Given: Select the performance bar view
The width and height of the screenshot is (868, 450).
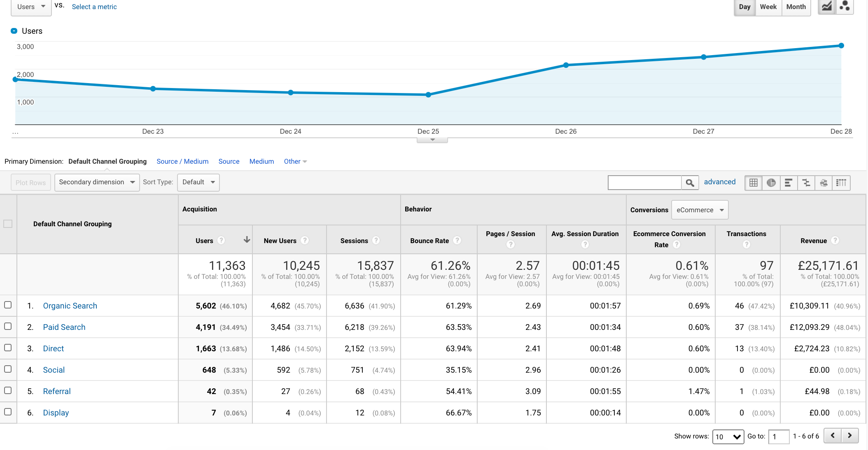Looking at the screenshot, I should [789, 183].
